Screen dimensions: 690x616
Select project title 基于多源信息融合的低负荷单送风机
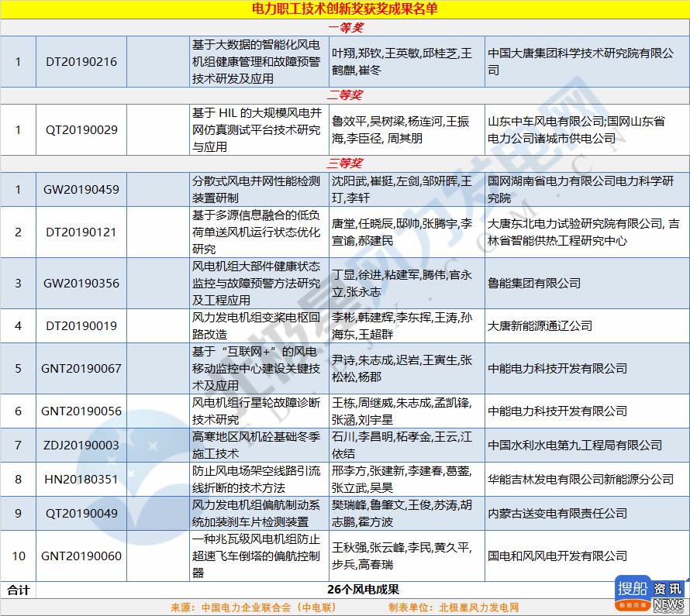256,232
